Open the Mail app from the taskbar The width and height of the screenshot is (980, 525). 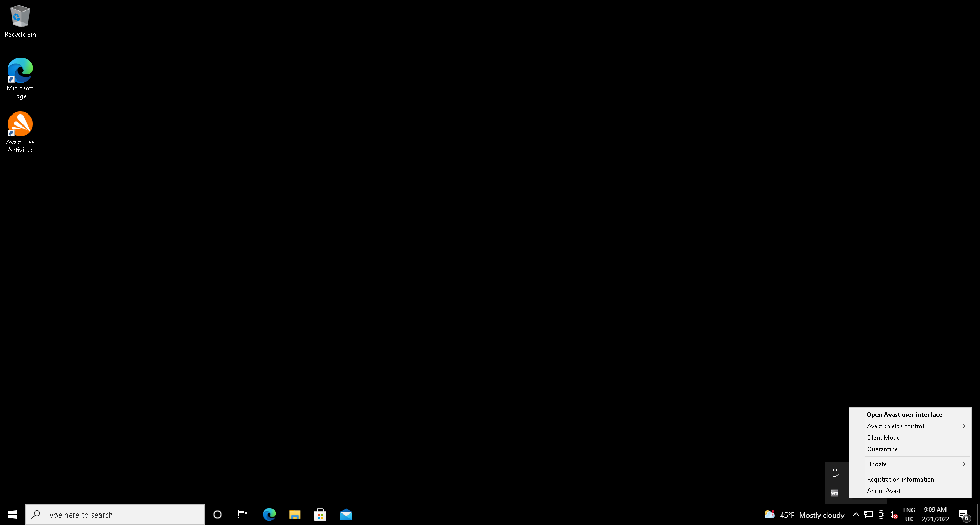coord(346,515)
